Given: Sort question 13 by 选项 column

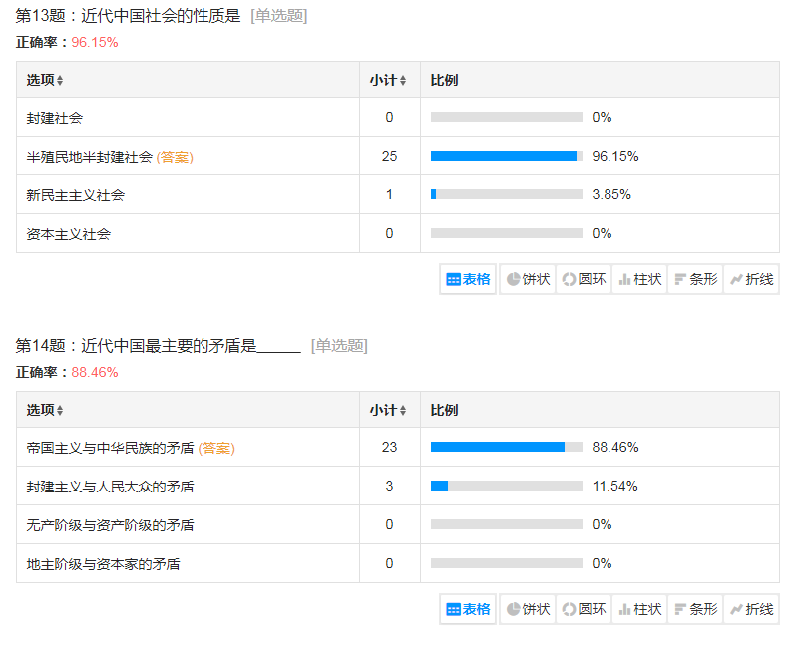Looking at the screenshot, I should [45, 80].
